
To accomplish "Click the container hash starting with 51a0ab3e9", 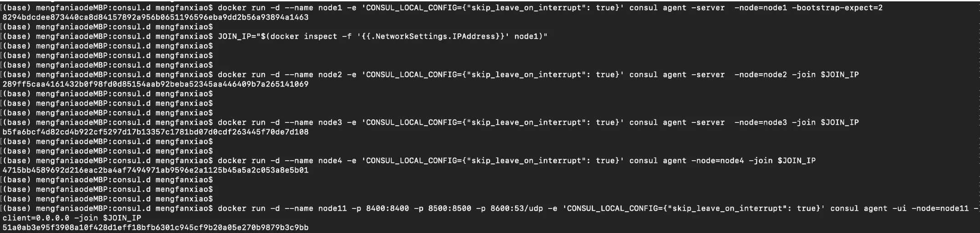I will click(x=155, y=228).
